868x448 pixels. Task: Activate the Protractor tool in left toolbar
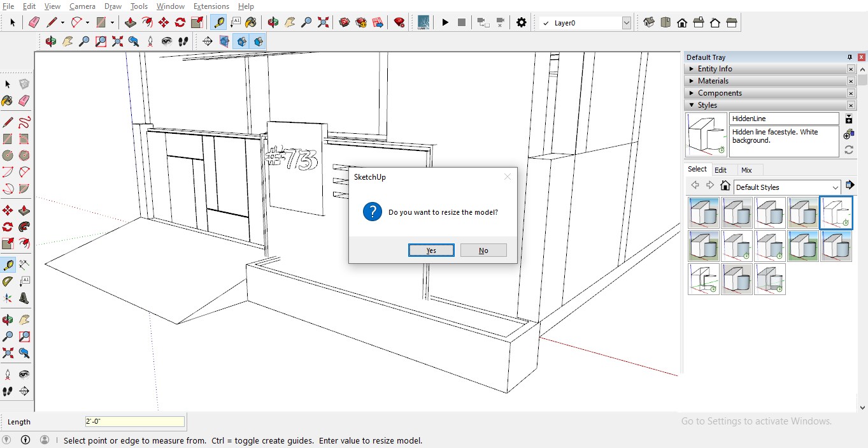click(x=8, y=281)
